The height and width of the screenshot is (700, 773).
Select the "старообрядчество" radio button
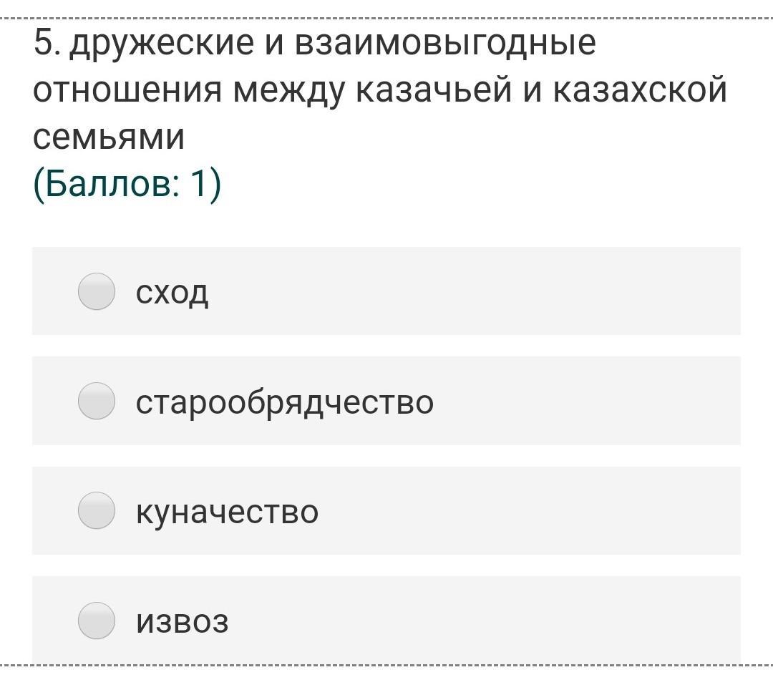[x=97, y=401]
